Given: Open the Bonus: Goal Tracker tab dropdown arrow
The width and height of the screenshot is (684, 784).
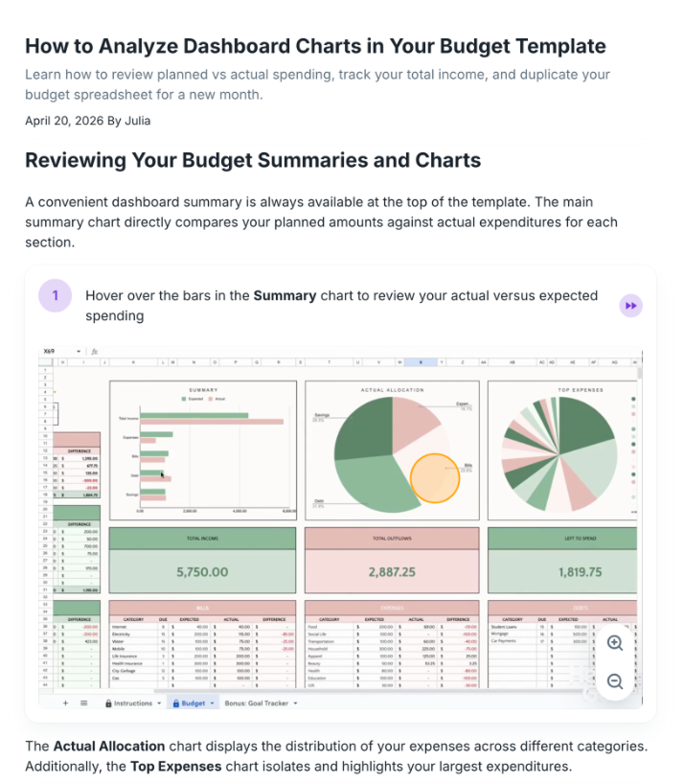Looking at the screenshot, I should 295,703.
